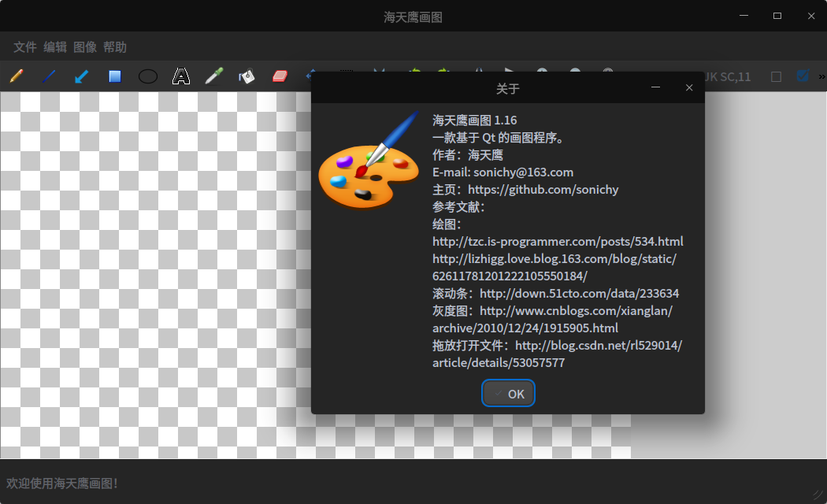Open the 帮助 menu

(115, 47)
